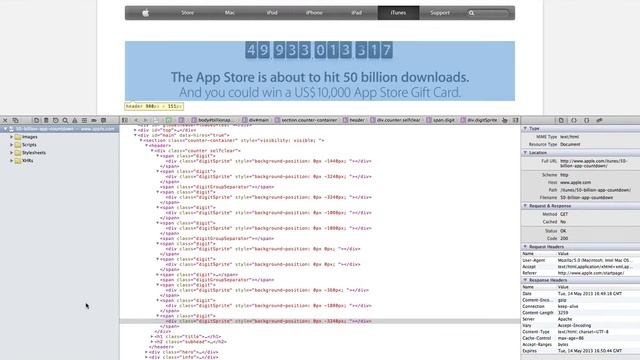Open the Storage cylinder icon
Screen dimensions: 640x360
[x=46, y=120]
